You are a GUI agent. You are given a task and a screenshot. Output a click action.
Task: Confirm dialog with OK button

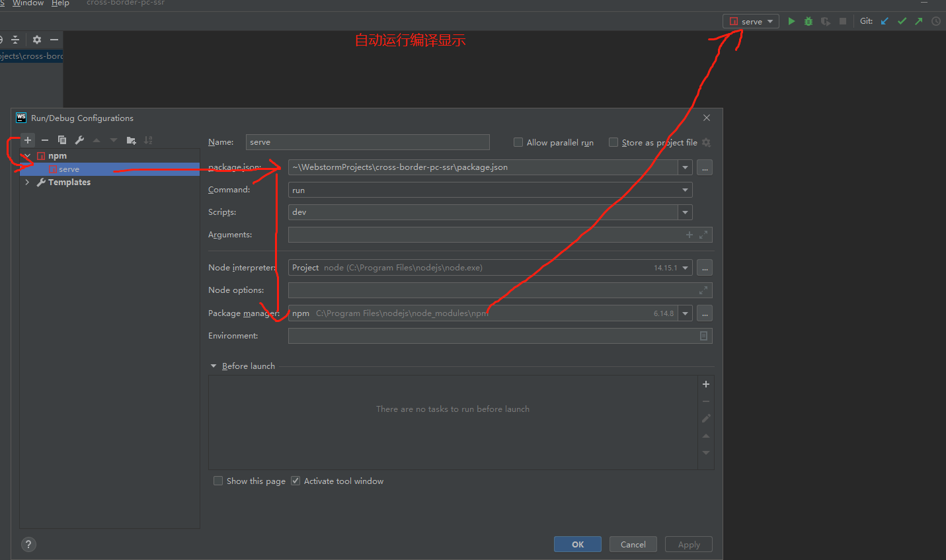(x=578, y=544)
